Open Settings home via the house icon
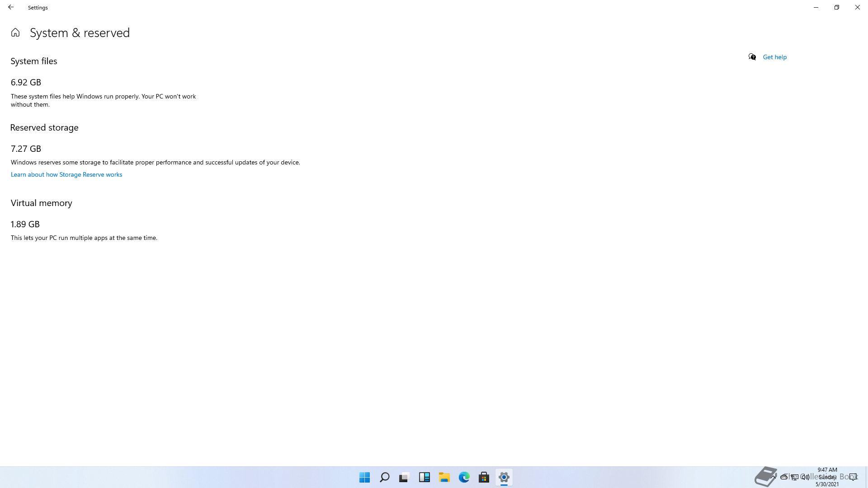The image size is (868, 488). (x=15, y=33)
